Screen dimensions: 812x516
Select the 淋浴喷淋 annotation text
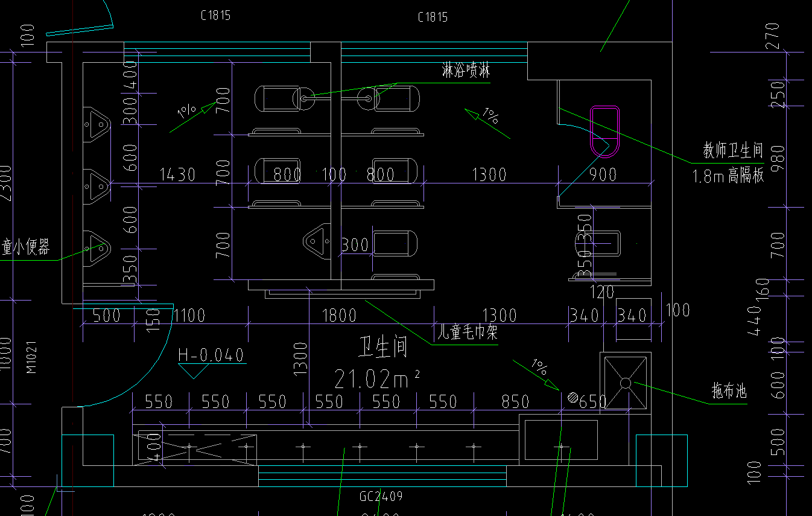point(466,71)
